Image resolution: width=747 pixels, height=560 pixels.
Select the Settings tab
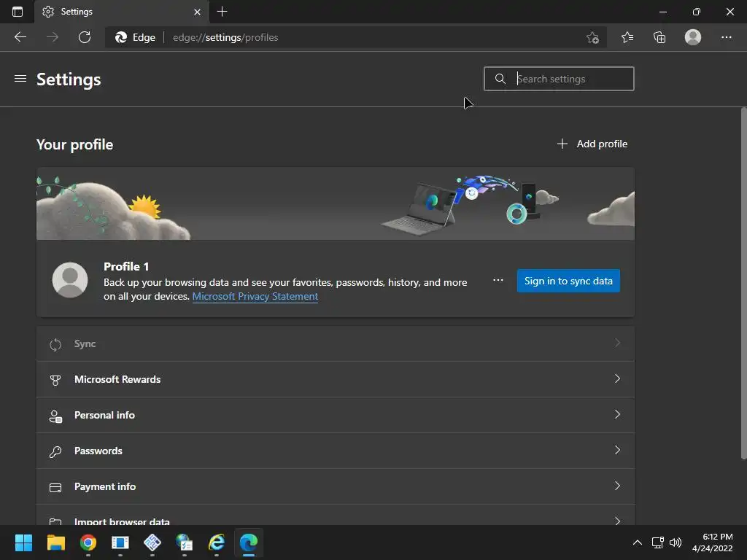(x=122, y=12)
